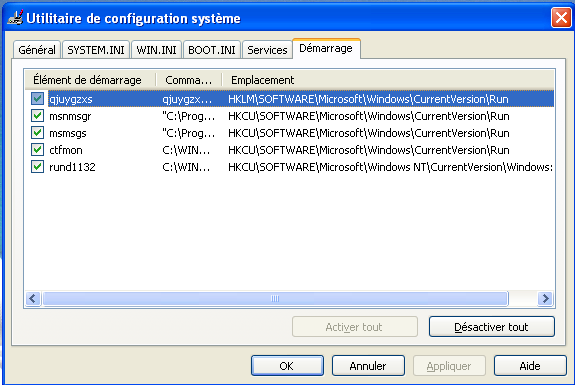Click the System Configuration Utility title bar icon

coord(15,18)
